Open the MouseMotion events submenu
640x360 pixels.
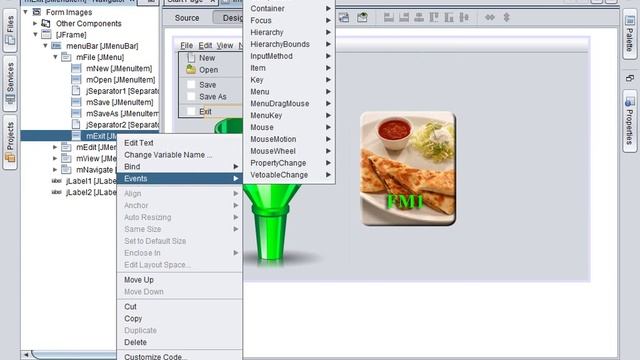(x=289, y=139)
